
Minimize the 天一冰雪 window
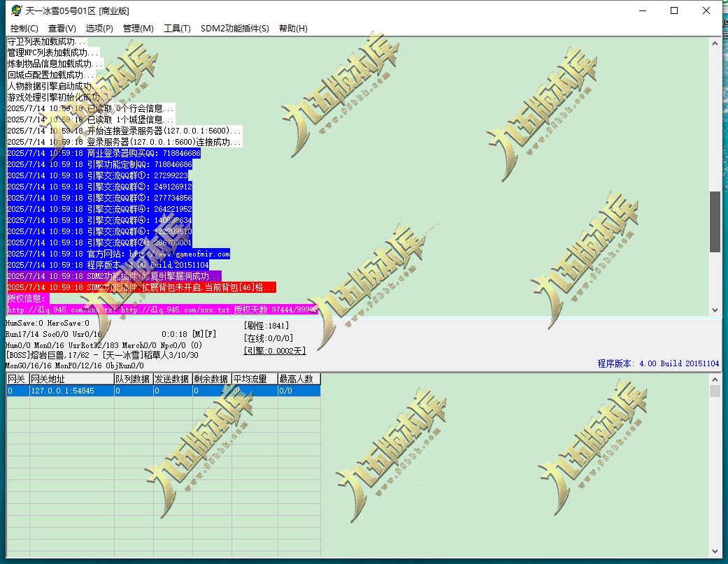(643, 10)
